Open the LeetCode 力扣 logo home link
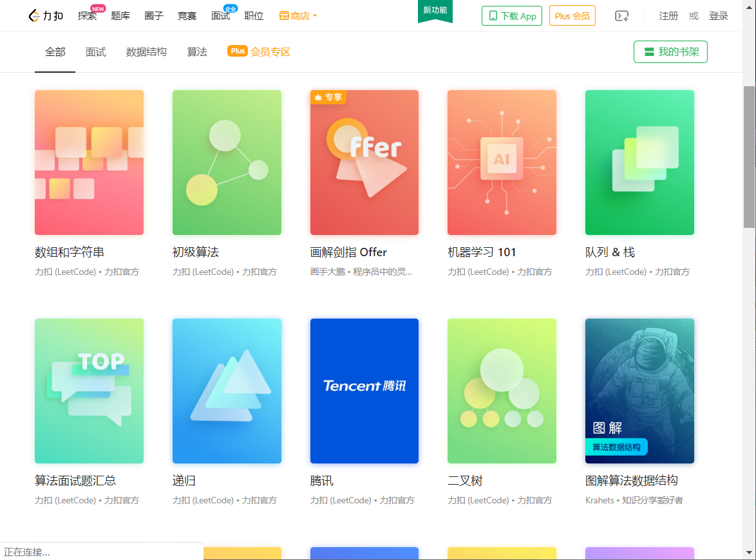The image size is (756, 560). pyautogui.click(x=46, y=16)
